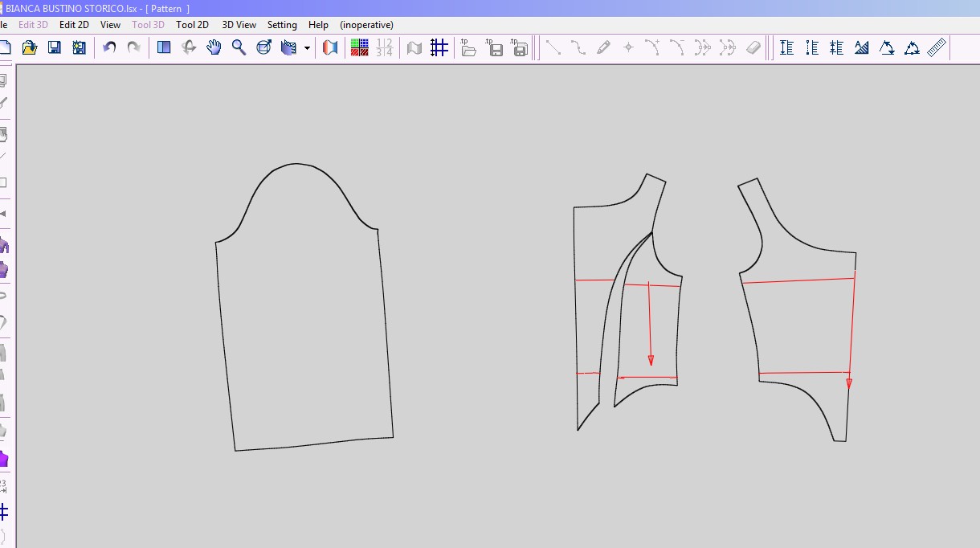This screenshot has height=548, width=980.
Task: Select the magnifying glass zoom tool
Action: click(x=239, y=47)
